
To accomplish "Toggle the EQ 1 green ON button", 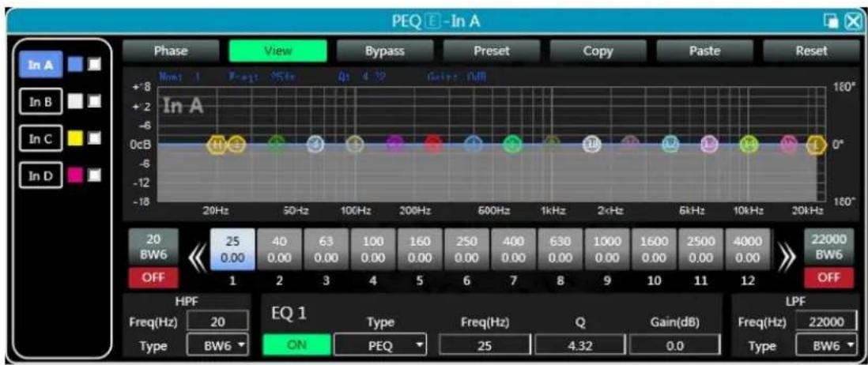I will coord(296,345).
